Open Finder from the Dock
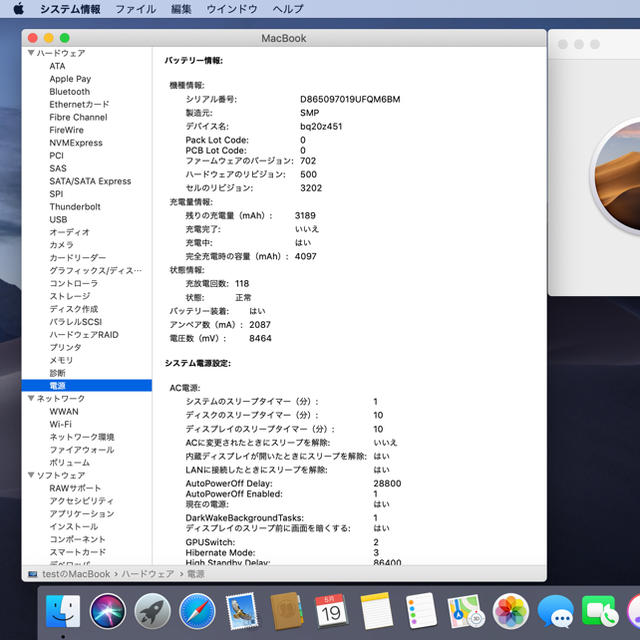 63,611
